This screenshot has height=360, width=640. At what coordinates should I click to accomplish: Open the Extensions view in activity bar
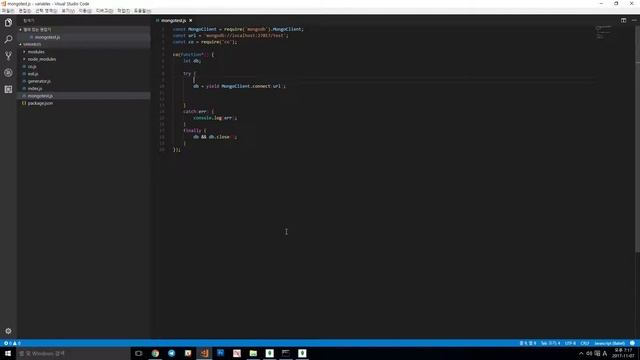[8, 89]
